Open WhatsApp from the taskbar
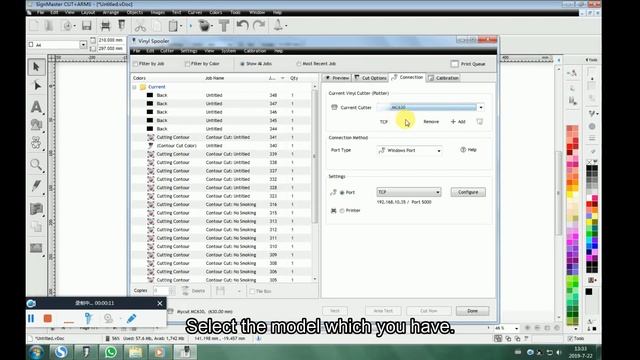 (x=110, y=352)
